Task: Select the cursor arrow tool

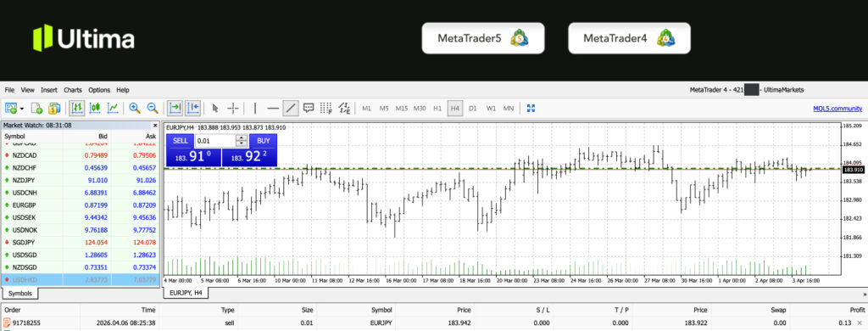Action: 215,108
